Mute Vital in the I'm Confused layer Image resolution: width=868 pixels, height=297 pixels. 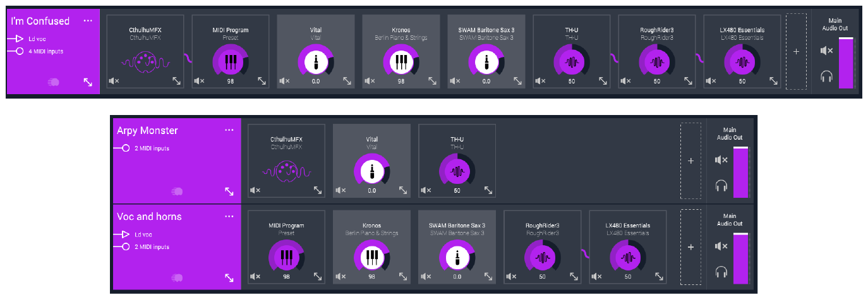[284, 81]
